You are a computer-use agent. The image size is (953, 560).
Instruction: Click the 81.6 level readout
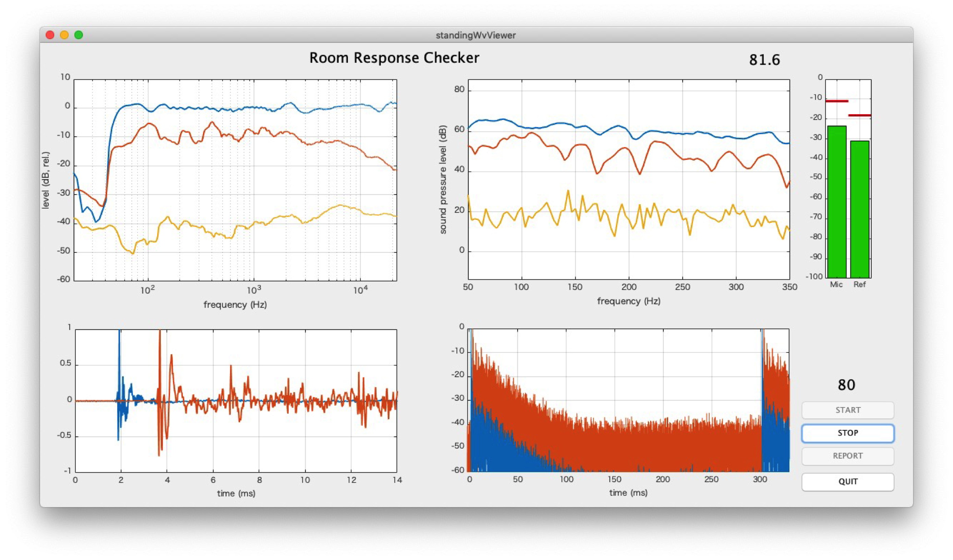tap(764, 60)
